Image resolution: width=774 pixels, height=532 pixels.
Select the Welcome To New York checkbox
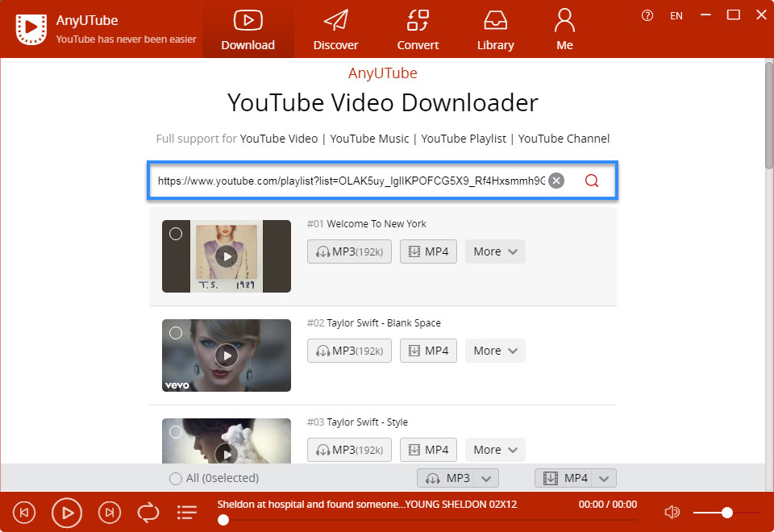(176, 234)
